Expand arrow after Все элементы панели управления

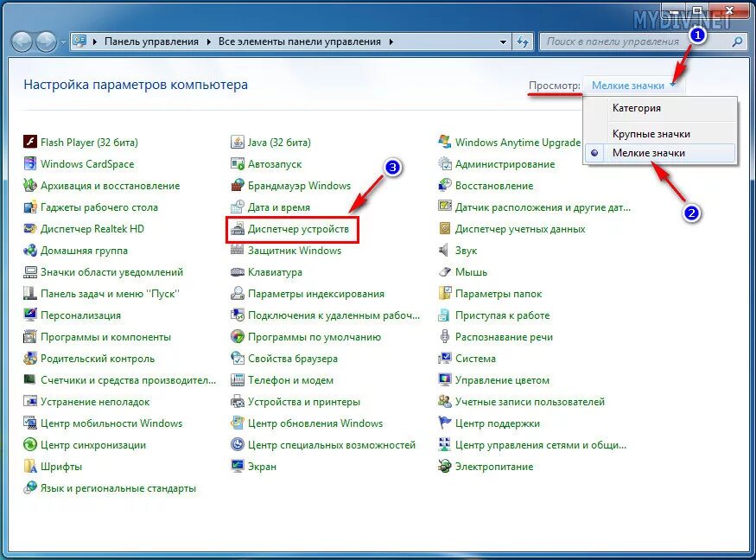tap(391, 42)
